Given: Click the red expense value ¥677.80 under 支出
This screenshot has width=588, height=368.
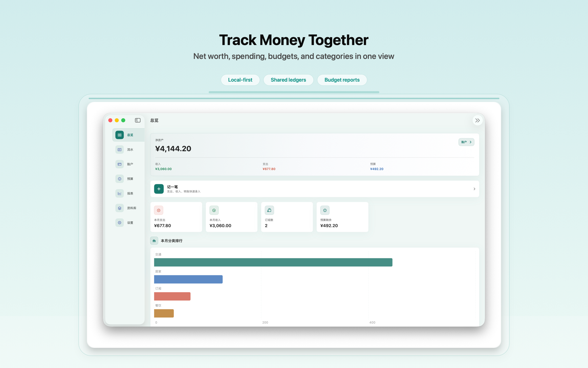Looking at the screenshot, I should 269,169.
